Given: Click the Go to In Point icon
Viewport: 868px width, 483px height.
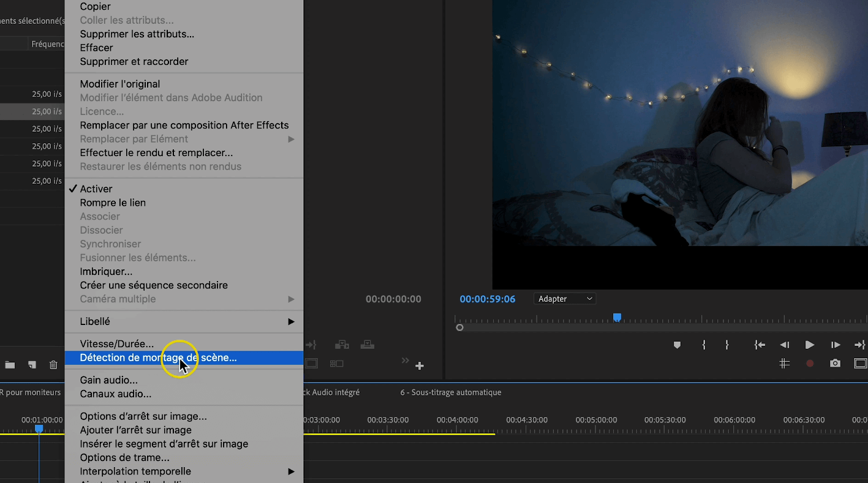Looking at the screenshot, I should pyautogui.click(x=759, y=345).
